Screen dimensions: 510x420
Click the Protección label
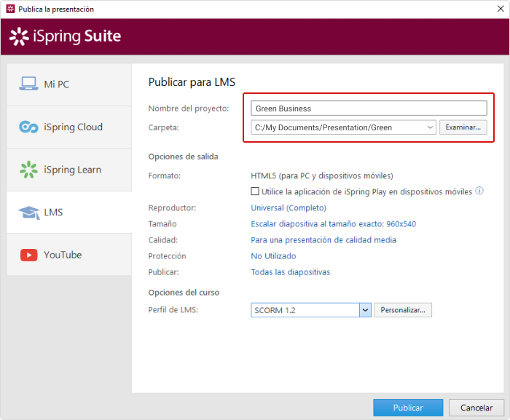(x=167, y=256)
